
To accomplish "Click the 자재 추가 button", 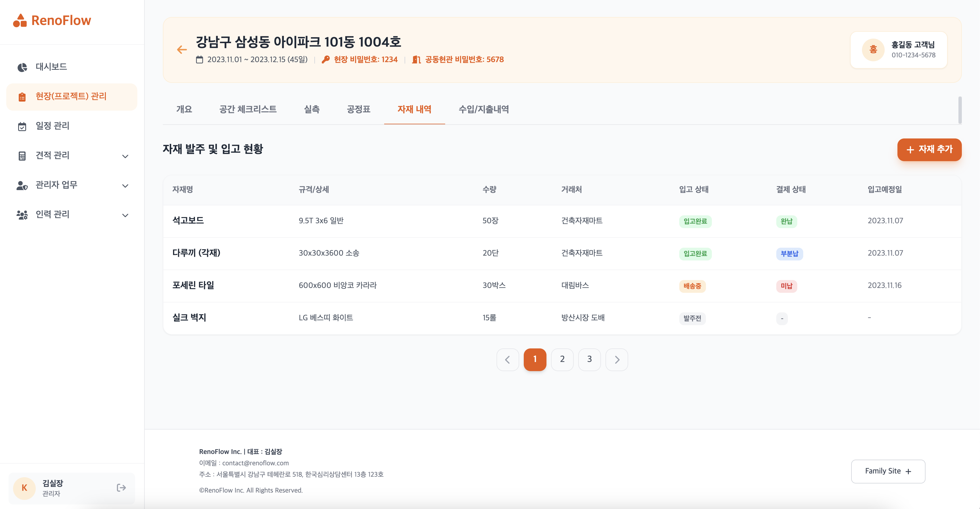I will pos(929,150).
